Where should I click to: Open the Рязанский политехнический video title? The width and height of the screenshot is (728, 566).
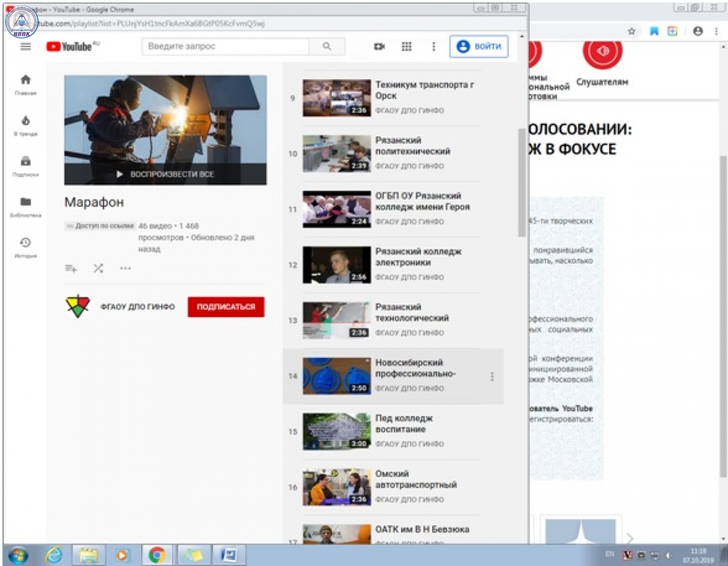click(413, 146)
